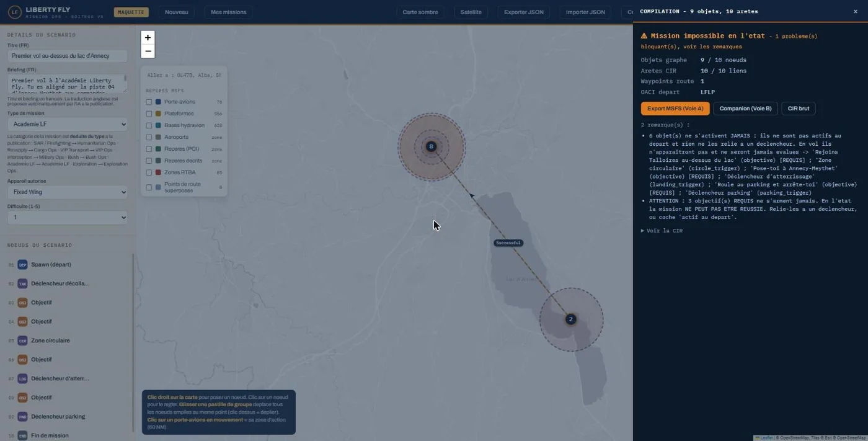
Task: Select the PAR Déclencheur parking node icon
Action: click(22, 416)
